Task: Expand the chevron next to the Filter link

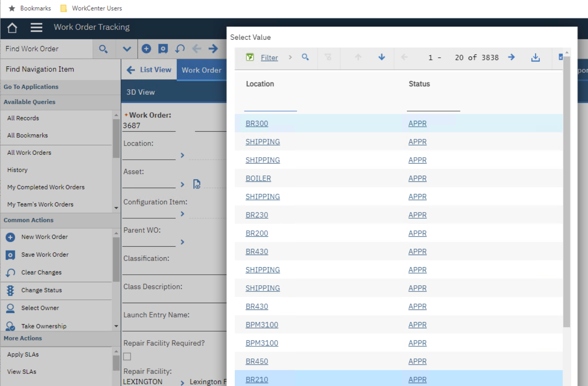Action: (x=290, y=57)
